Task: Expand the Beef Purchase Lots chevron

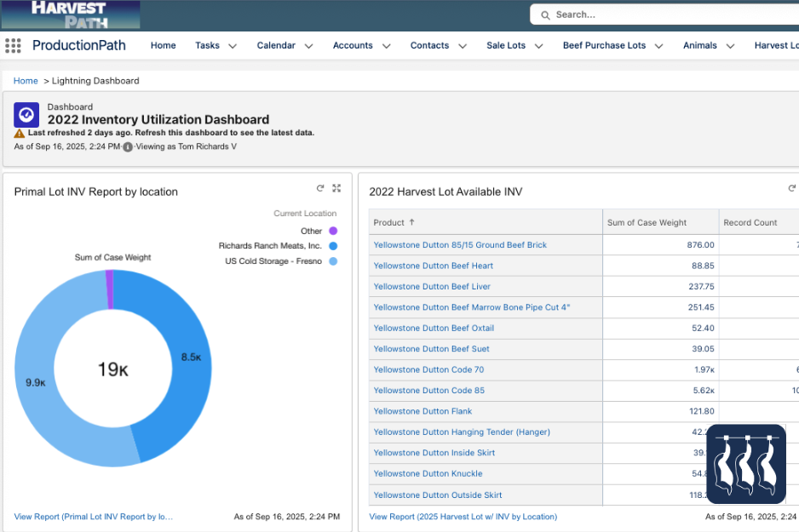Action: pos(658,46)
